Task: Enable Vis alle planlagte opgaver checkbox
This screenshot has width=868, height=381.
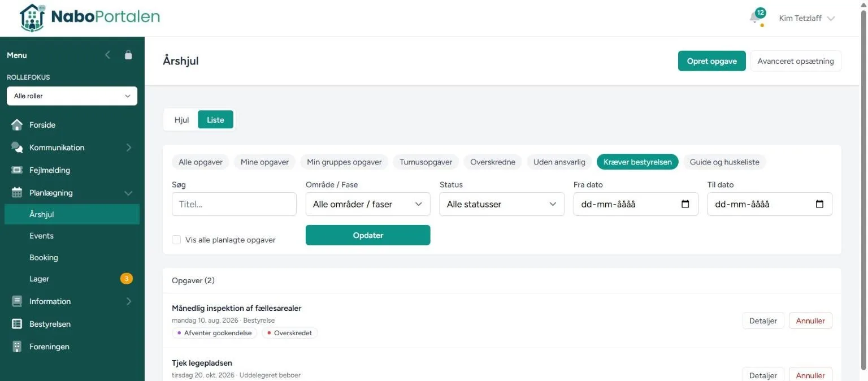Action: pos(176,240)
